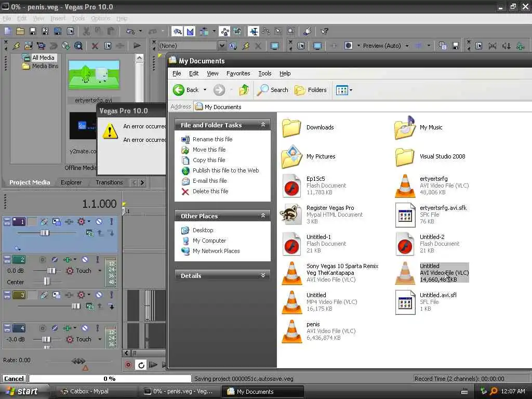
Task: Expand the Details panel
Action: (263, 275)
